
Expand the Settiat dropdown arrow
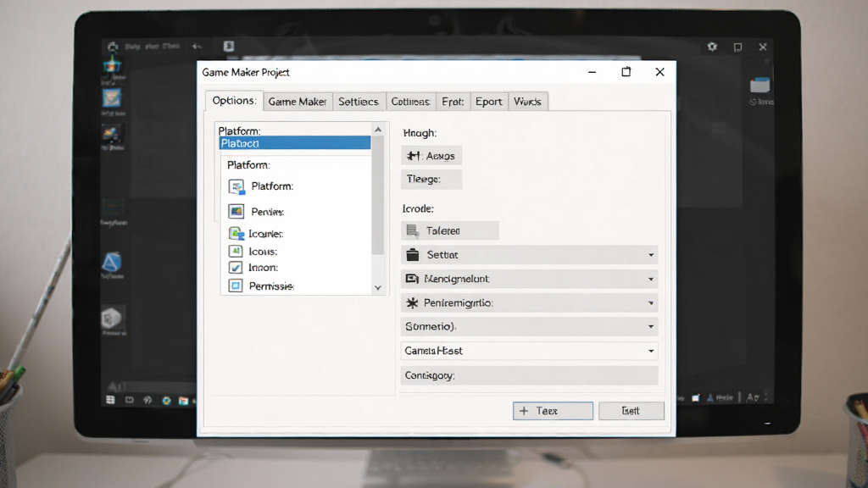(651, 255)
